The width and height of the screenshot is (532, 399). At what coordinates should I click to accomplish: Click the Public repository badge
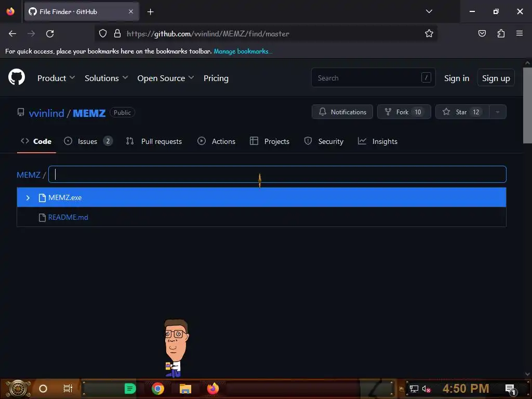coord(122,113)
